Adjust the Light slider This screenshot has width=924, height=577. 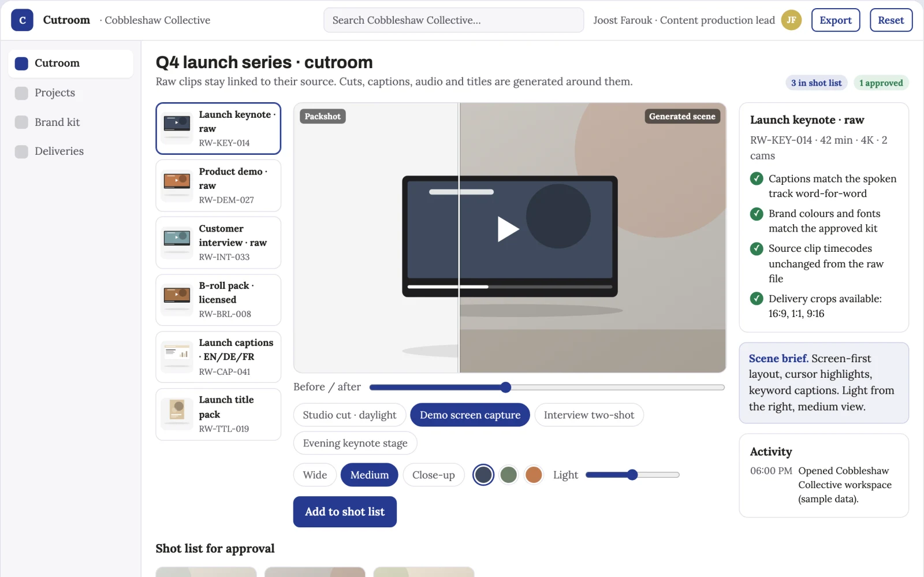pyautogui.click(x=632, y=475)
